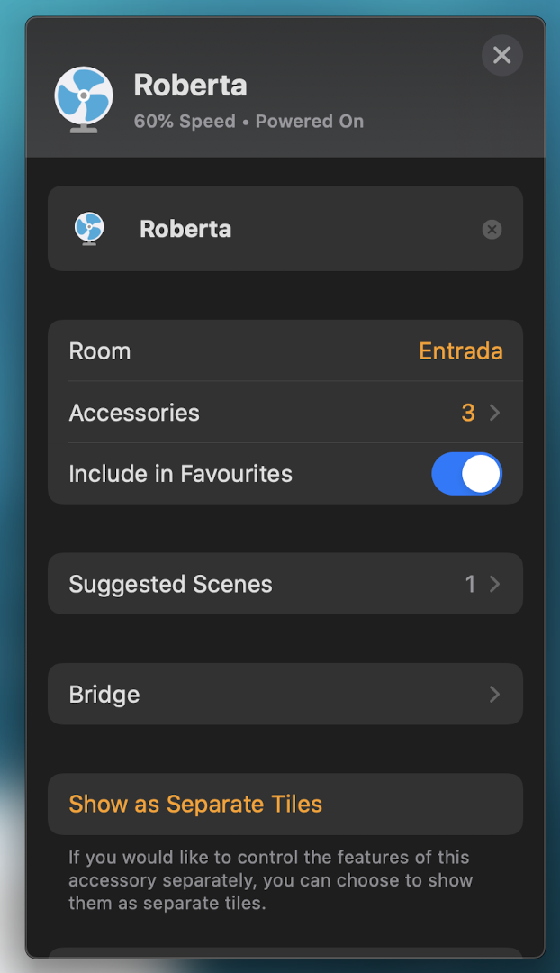
Task: Click the 60% Speed Powered On status text
Action: pos(248,121)
